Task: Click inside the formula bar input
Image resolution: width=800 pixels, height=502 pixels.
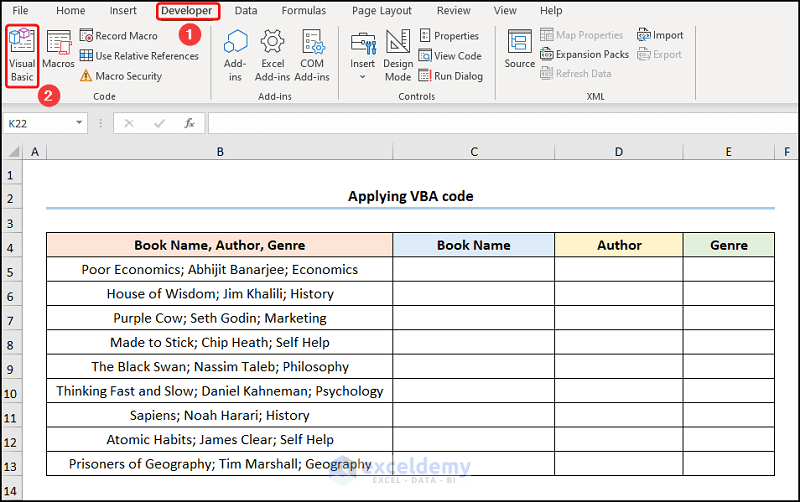Action: tap(503, 123)
